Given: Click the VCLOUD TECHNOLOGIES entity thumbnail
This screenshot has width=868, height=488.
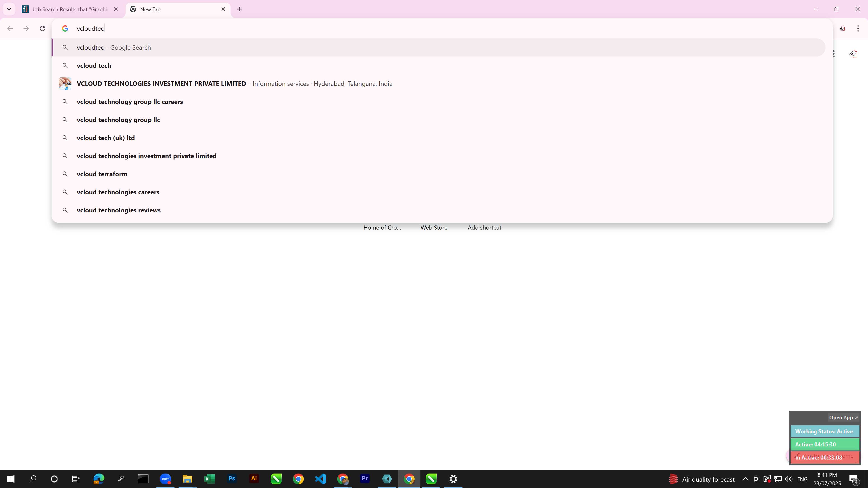Looking at the screenshot, I should pos(65,84).
